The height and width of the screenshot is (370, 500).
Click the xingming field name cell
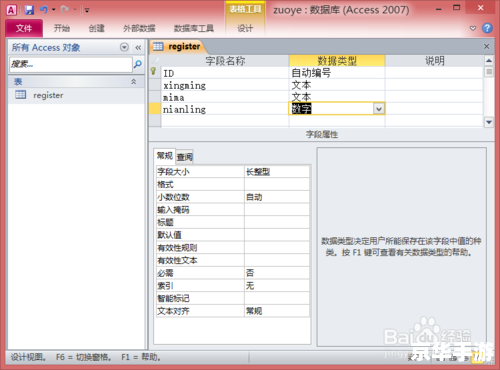click(225, 85)
